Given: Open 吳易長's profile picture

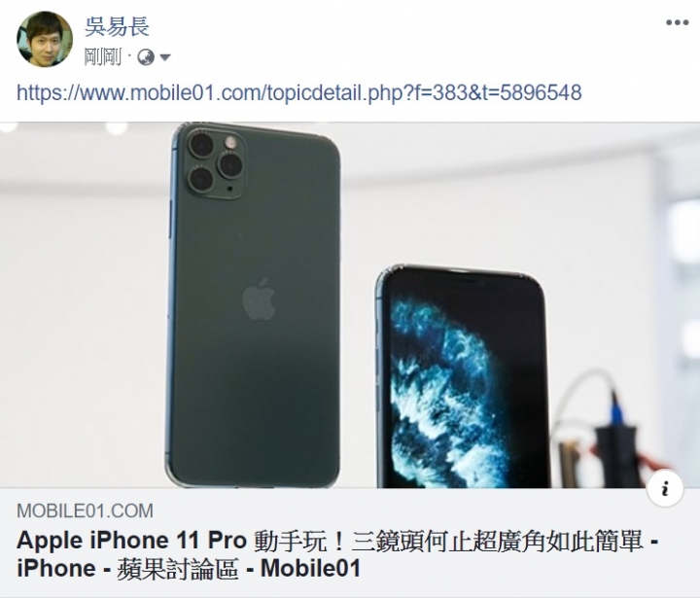Looking at the screenshot, I should (x=45, y=39).
